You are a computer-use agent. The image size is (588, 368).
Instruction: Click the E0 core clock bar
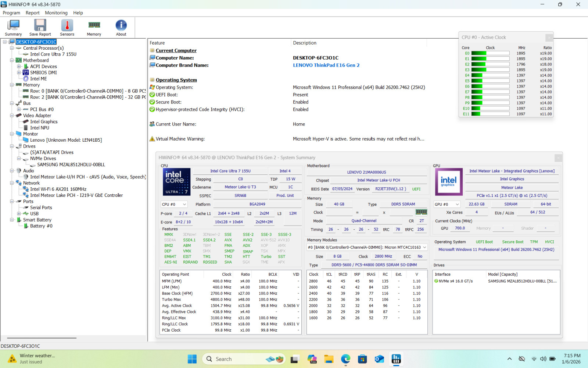click(490, 53)
